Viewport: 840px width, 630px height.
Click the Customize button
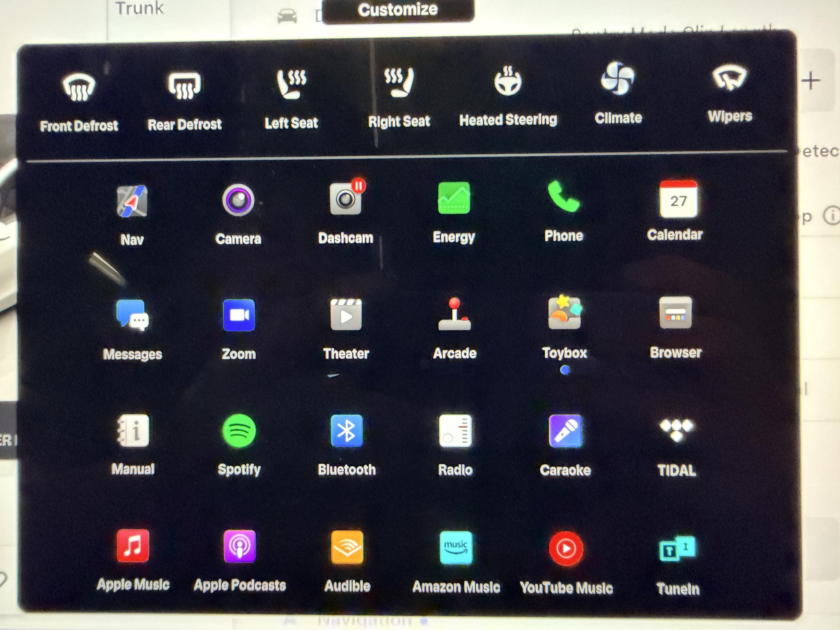tap(398, 9)
